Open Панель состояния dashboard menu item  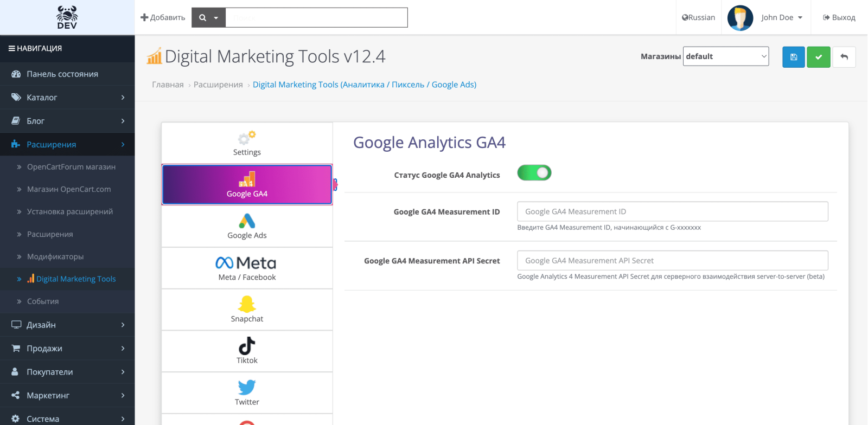pyautogui.click(x=67, y=74)
